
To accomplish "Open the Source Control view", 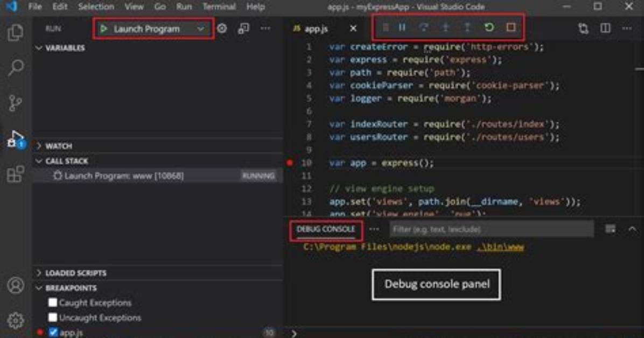I will (x=15, y=103).
